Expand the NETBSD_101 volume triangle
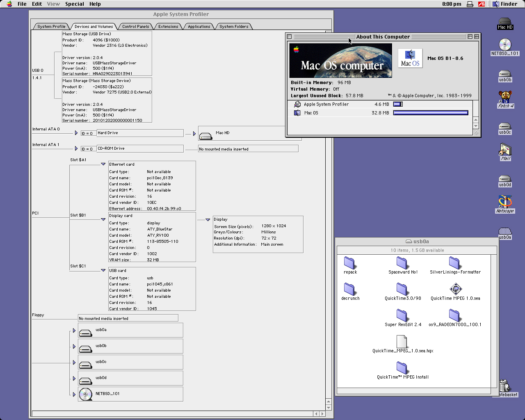525x420 pixels. 74,395
